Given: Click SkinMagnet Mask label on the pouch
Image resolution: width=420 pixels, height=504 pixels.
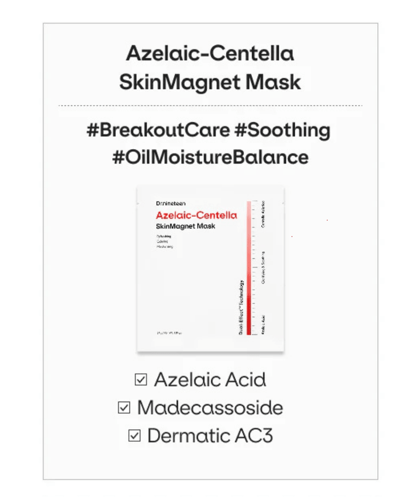Looking at the screenshot, I should click(185, 227).
